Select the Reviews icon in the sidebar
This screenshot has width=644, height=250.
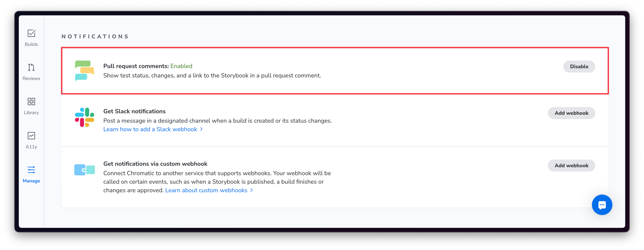[x=31, y=71]
